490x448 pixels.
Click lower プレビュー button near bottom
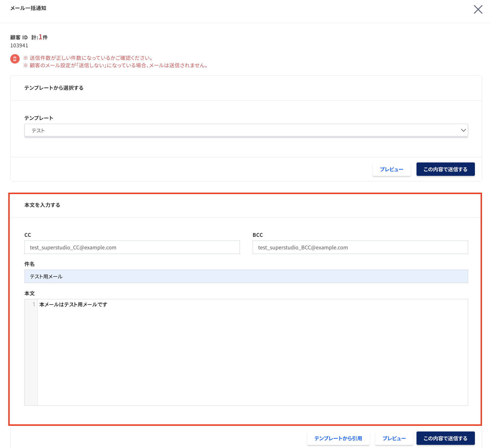coord(394,438)
